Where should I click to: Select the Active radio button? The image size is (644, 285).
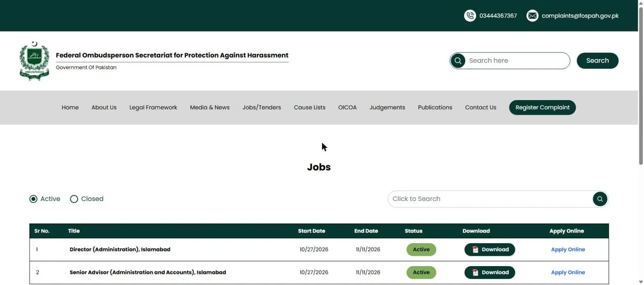point(33,199)
